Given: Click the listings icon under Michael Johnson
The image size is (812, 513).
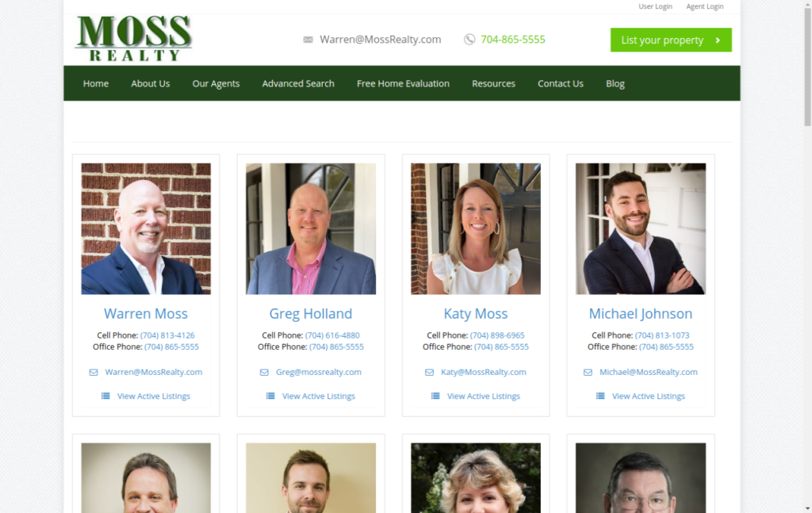Looking at the screenshot, I should (x=600, y=396).
